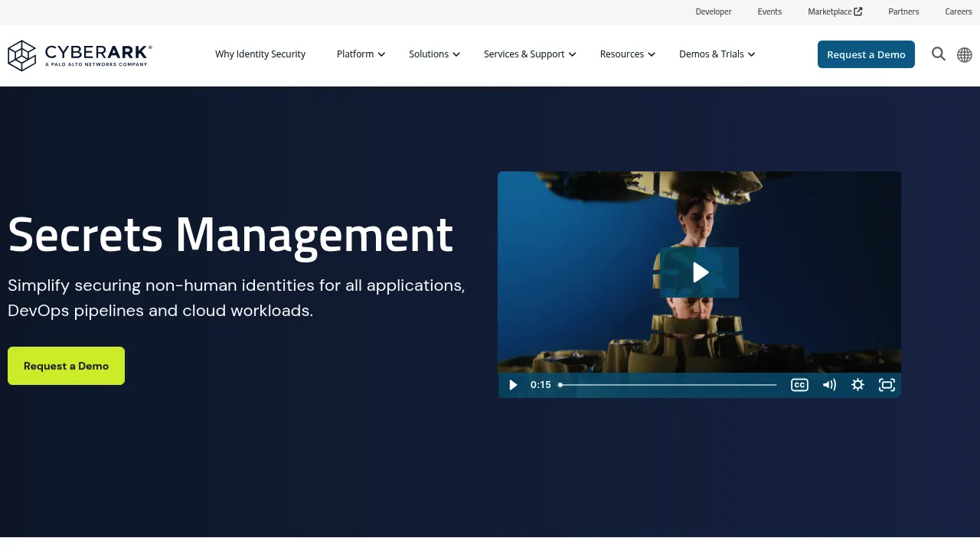This screenshot has width=980, height=551.
Task: Click the small play icon in video controls
Action: coord(513,385)
